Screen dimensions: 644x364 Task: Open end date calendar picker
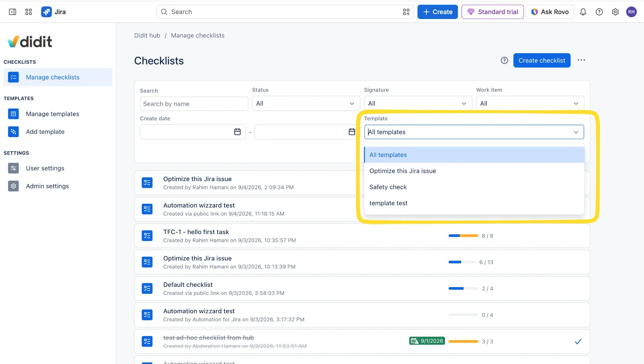click(352, 132)
